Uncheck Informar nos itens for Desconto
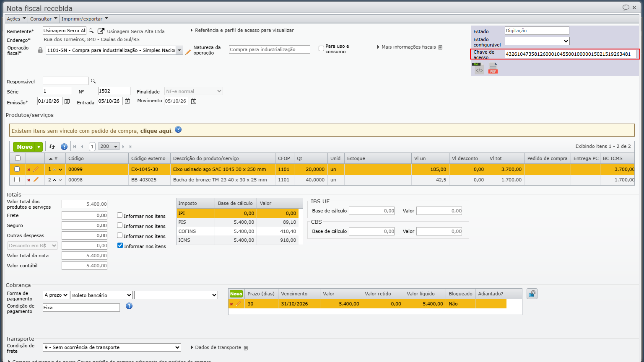 120,246
